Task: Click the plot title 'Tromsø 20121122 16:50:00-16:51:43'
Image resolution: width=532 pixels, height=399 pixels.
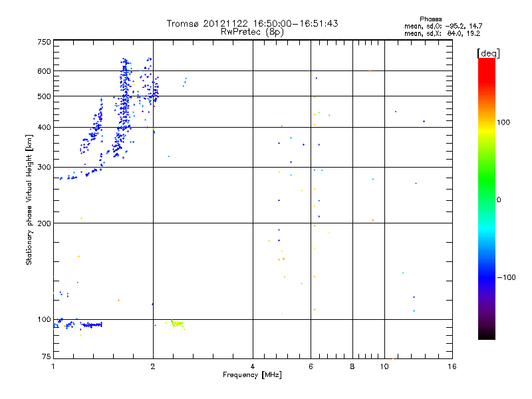Action: coord(252,23)
